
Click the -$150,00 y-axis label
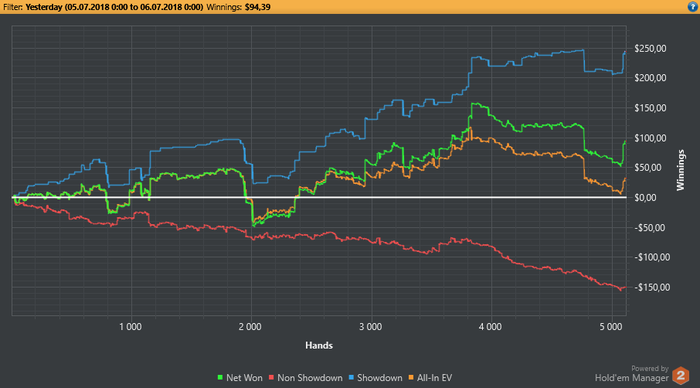pyautogui.click(x=652, y=287)
